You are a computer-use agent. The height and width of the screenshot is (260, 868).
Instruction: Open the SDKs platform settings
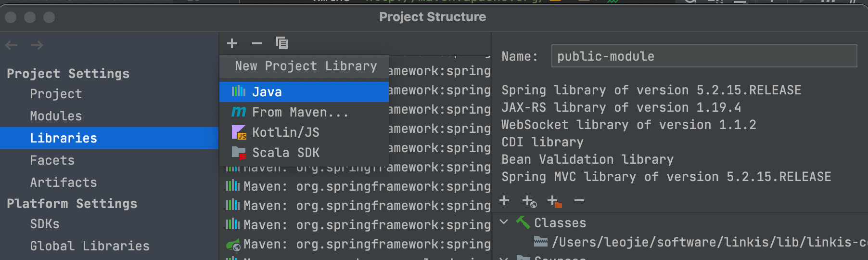coord(45,224)
